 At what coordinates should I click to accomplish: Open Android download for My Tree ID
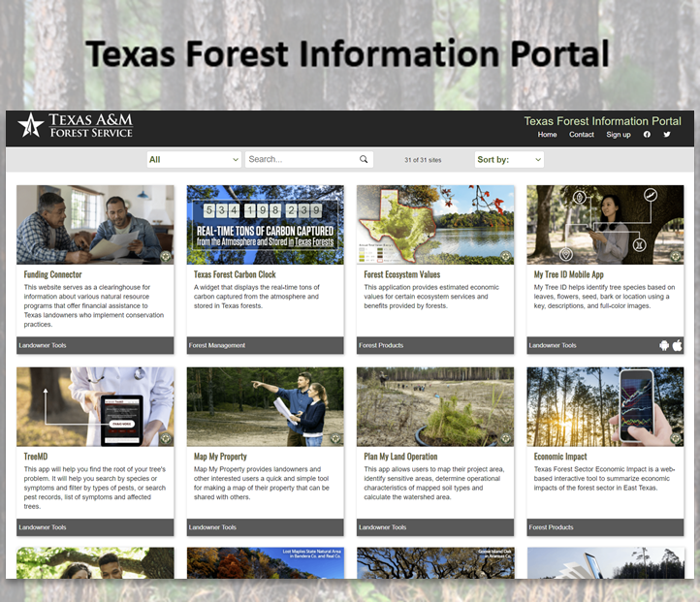coord(664,345)
